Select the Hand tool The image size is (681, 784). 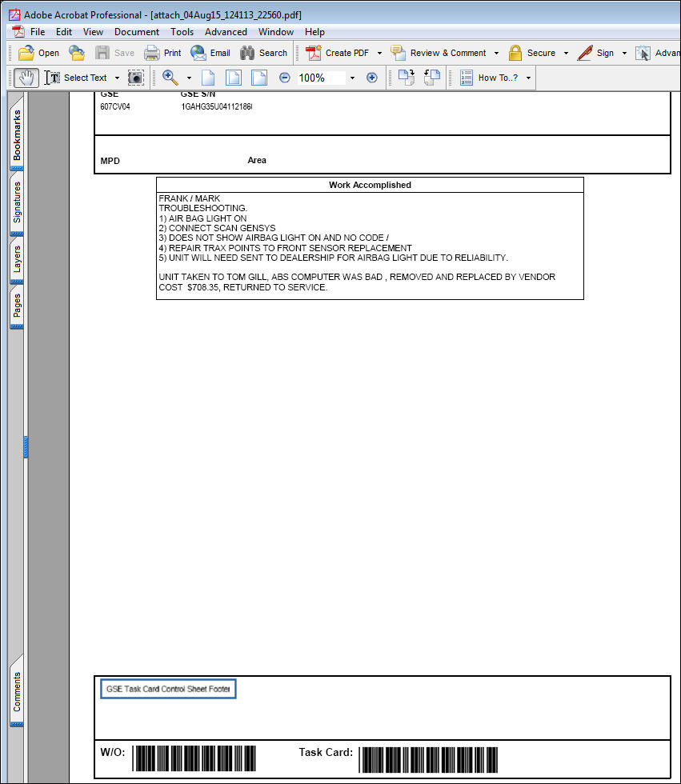[26, 78]
